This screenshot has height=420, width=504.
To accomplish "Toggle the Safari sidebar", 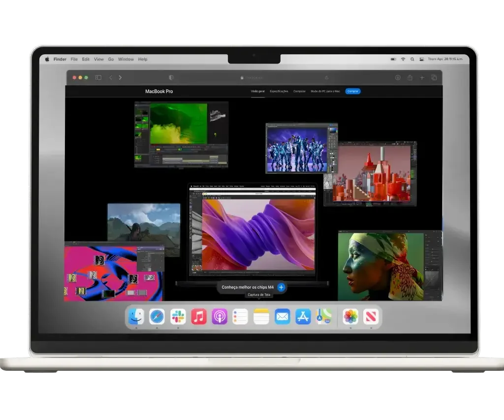I will [x=98, y=77].
